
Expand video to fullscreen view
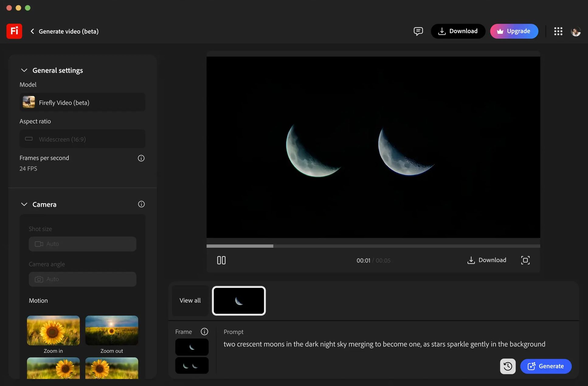click(x=525, y=260)
